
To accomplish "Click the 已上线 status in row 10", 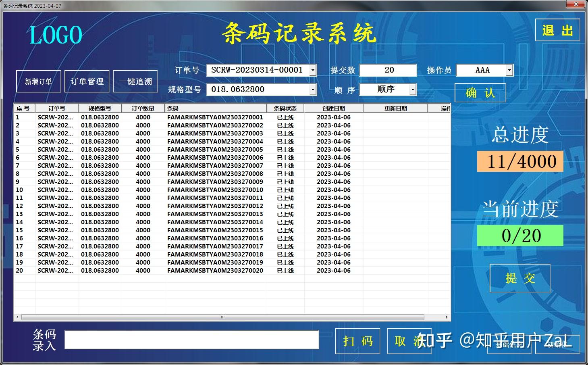I will point(285,190).
